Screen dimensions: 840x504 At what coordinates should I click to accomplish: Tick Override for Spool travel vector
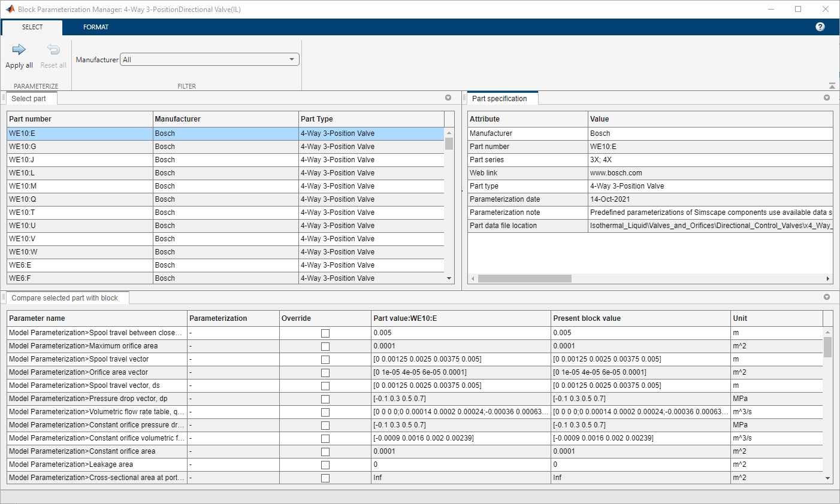pyautogui.click(x=325, y=359)
